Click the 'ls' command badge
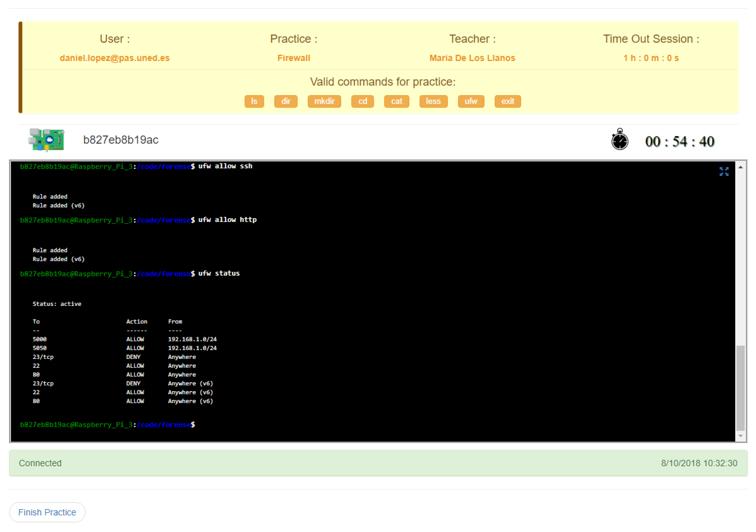756x532 pixels. click(x=254, y=101)
